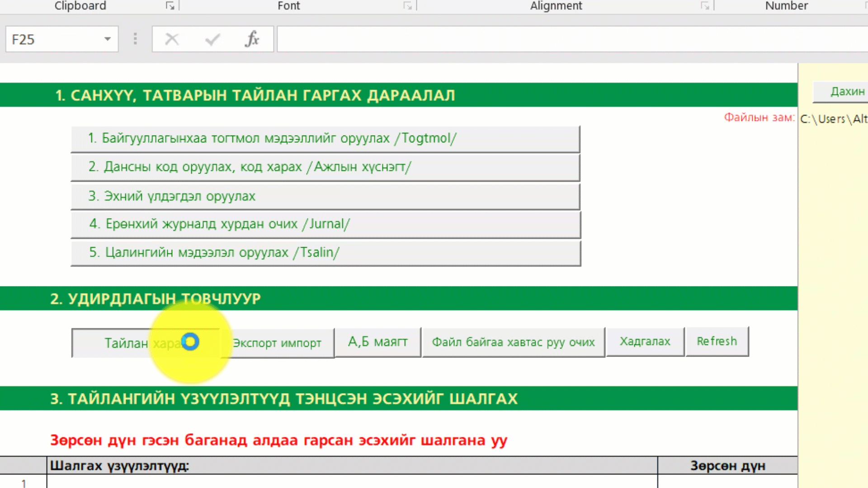Select the А,Б маягт button
This screenshot has height=488, width=868.
click(377, 342)
